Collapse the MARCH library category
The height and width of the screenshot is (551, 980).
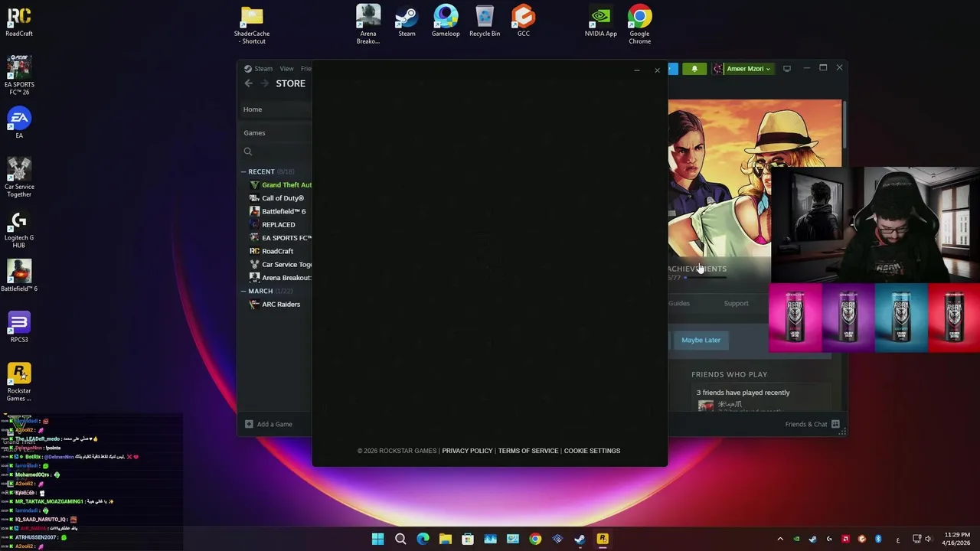[243, 291]
